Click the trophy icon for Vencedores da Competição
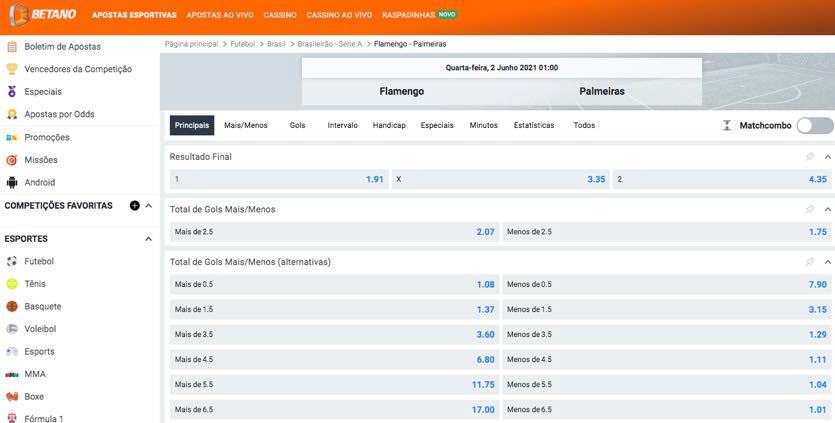This screenshot has width=835, height=423. pyautogui.click(x=12, y=69)
